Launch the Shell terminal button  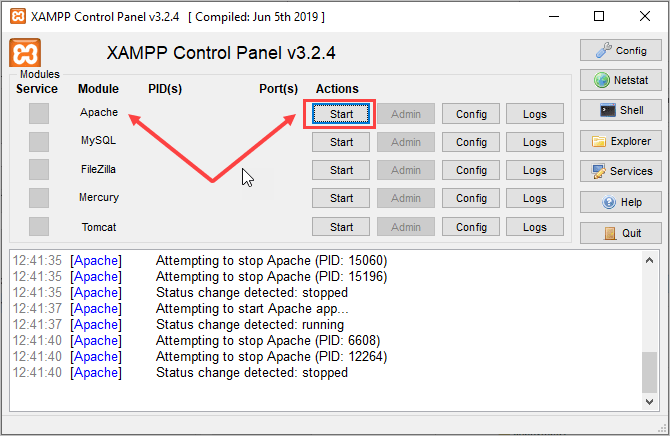620,110
